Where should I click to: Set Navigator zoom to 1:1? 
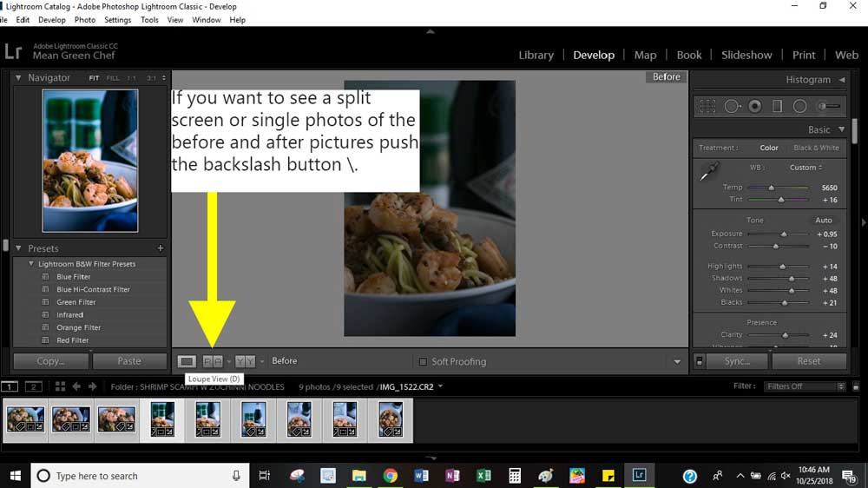131,78
